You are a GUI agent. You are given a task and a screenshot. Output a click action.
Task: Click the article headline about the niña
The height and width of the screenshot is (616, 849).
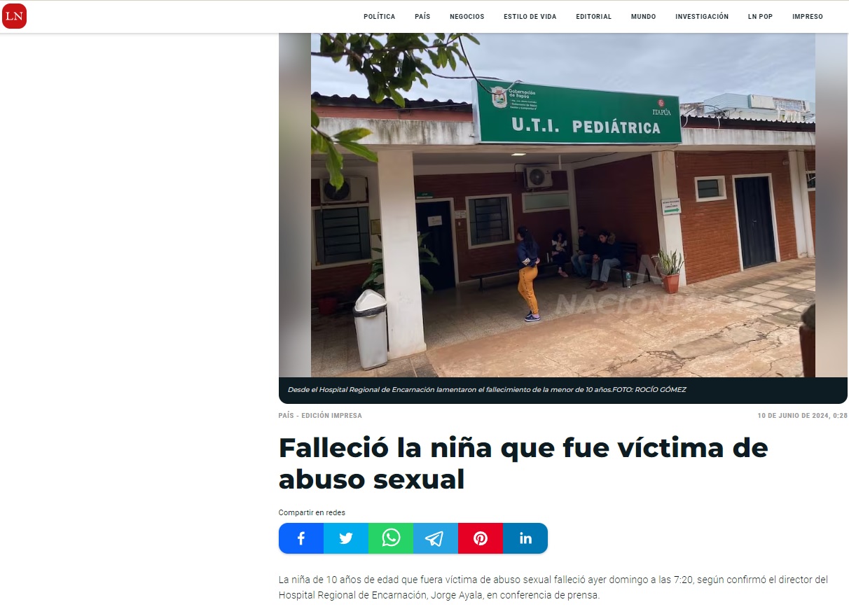[x=523, y=463]
